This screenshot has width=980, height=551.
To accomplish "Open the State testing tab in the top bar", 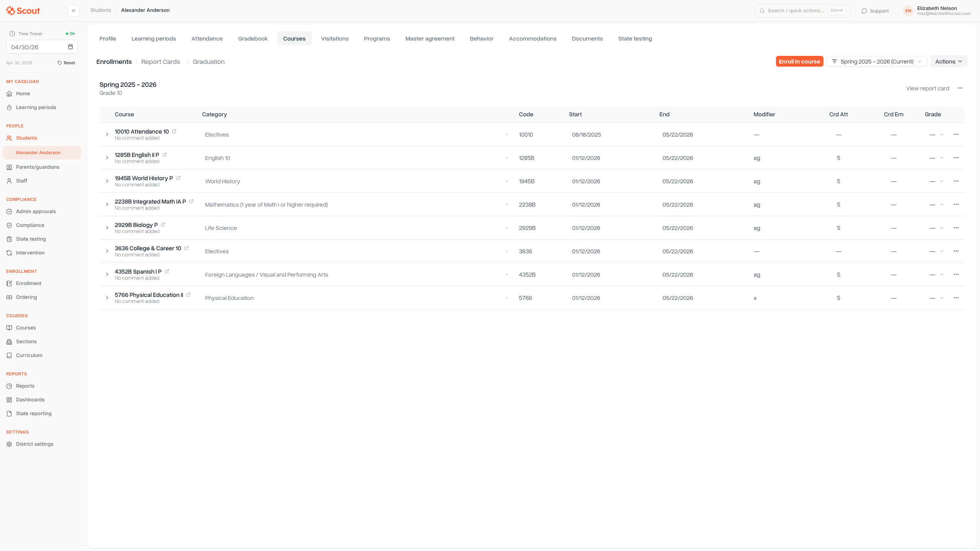I will (x=635, y=38).
